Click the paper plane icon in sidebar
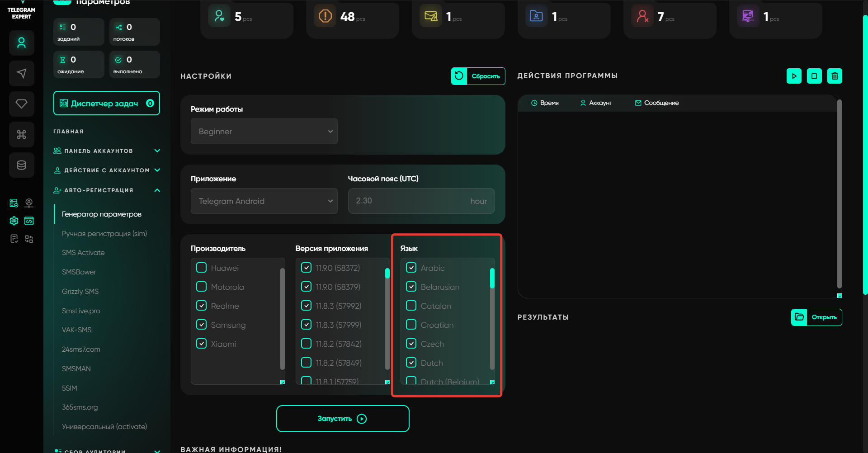The height and width of the screenshot is (453, 868). coord(21,73)
